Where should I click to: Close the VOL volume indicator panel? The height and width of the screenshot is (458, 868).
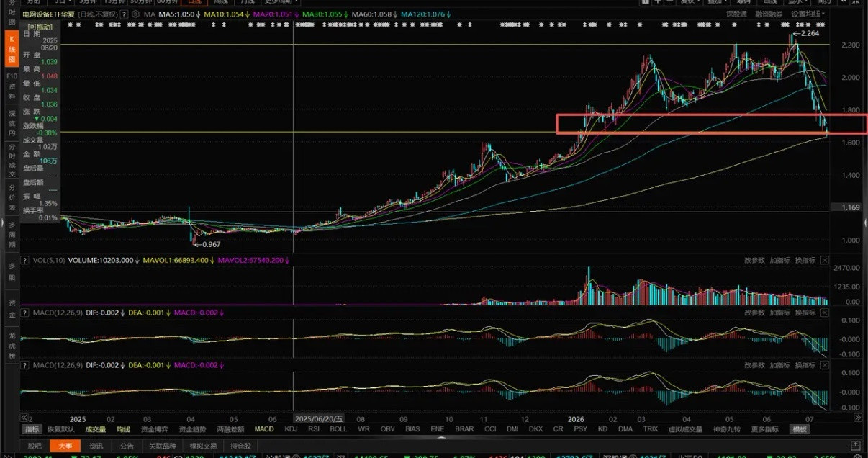[x=825, y=260]
